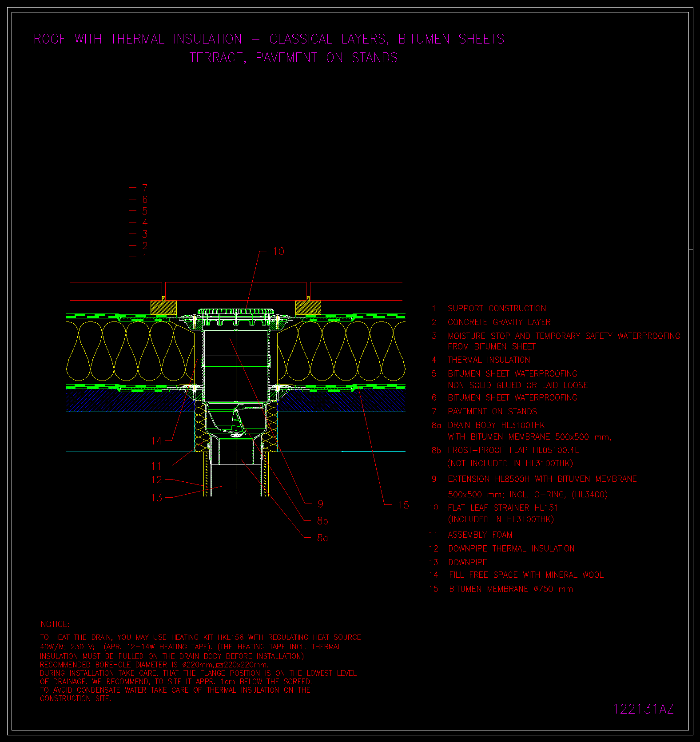Select layer number 1 on the layer scale
This screenshot has height=742, width=700.
(145, 258)
